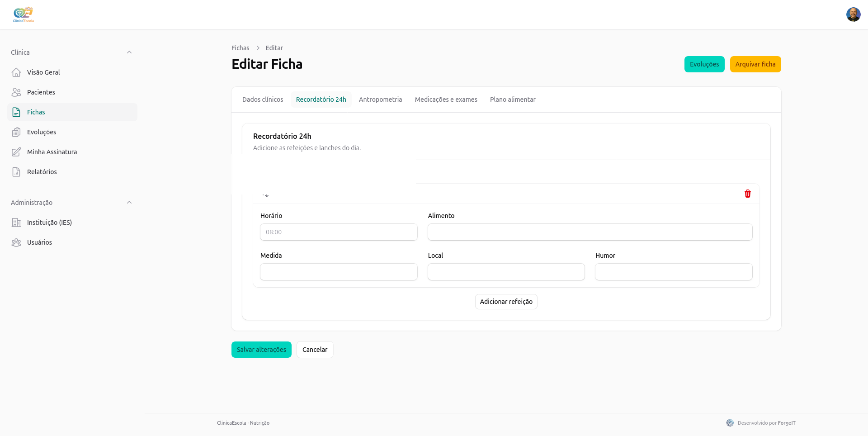Open Relatórios in sidebar
The height and width of the screenshot is (436, 868).
pos(72,172)
